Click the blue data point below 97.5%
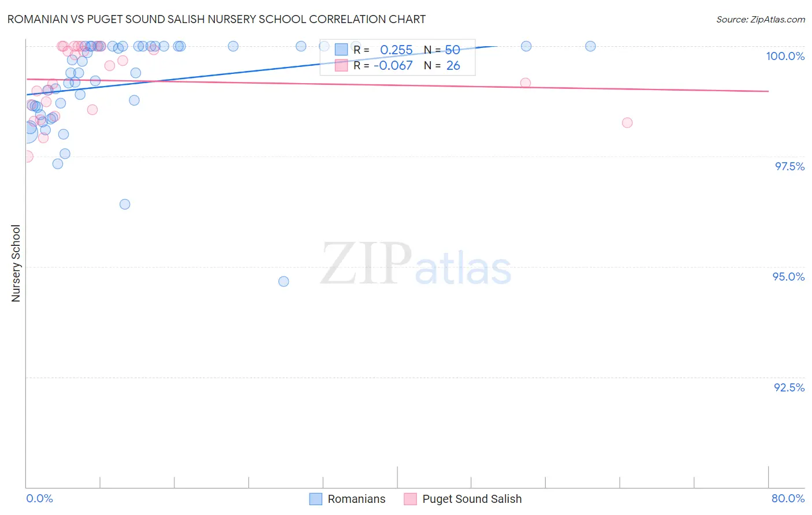The image size is (812, 515). [125, 204]
